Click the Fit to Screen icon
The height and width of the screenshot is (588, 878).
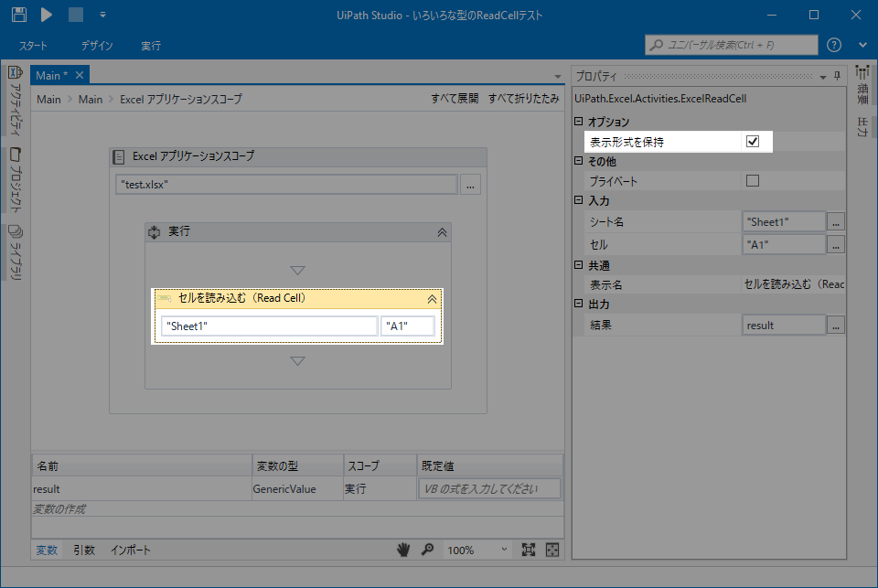(529, 550)
